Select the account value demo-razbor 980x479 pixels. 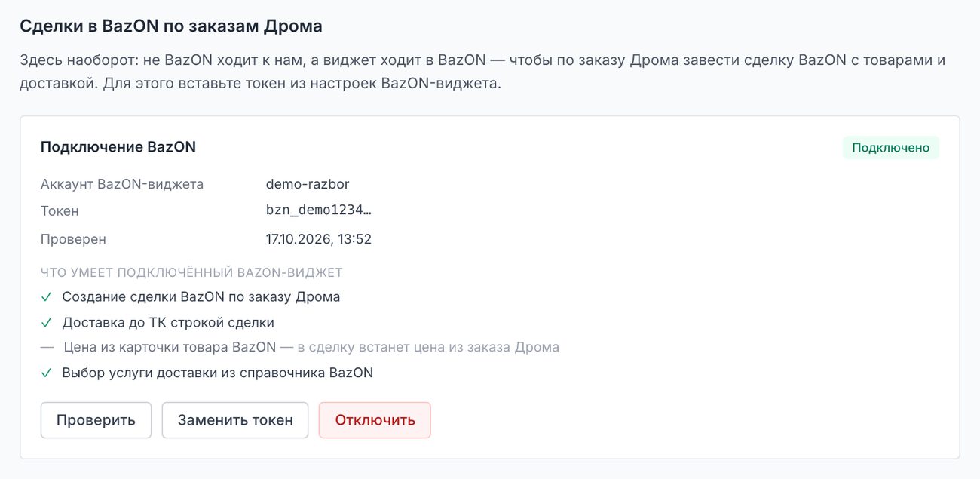pyautogui.click(x=308, y=184)
